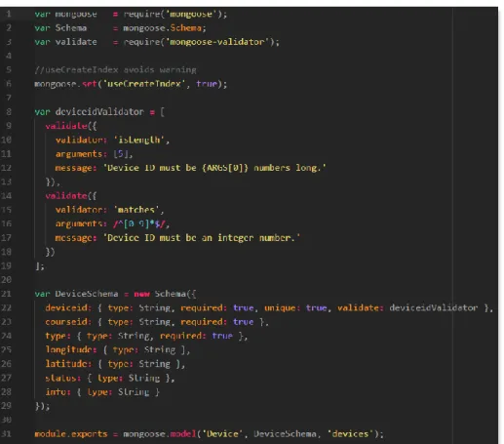The height and width of the screenshot is (444, 504).
Task: Click deviceidValidator reference on the deviceid line
Action: point(434,307)
